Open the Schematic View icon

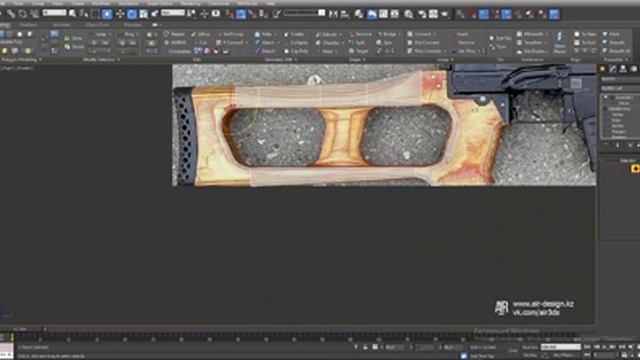[395, 14]
